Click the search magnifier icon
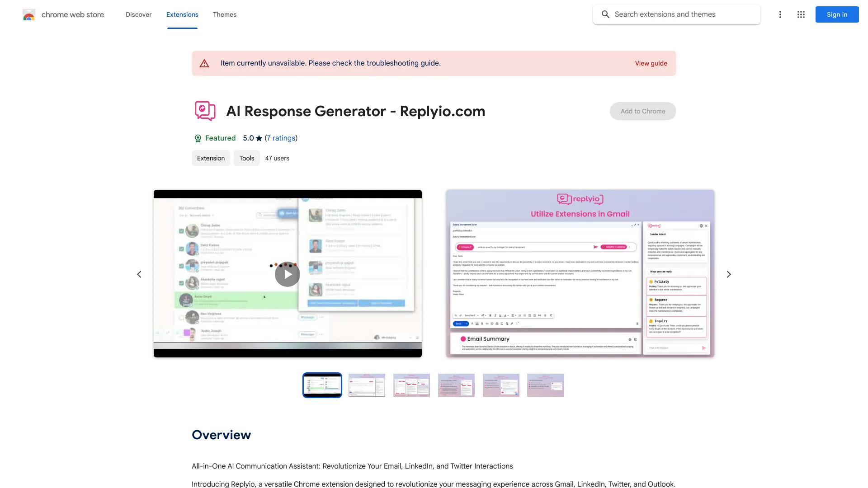Screen dimensions: 868x488 click(606, 14)
